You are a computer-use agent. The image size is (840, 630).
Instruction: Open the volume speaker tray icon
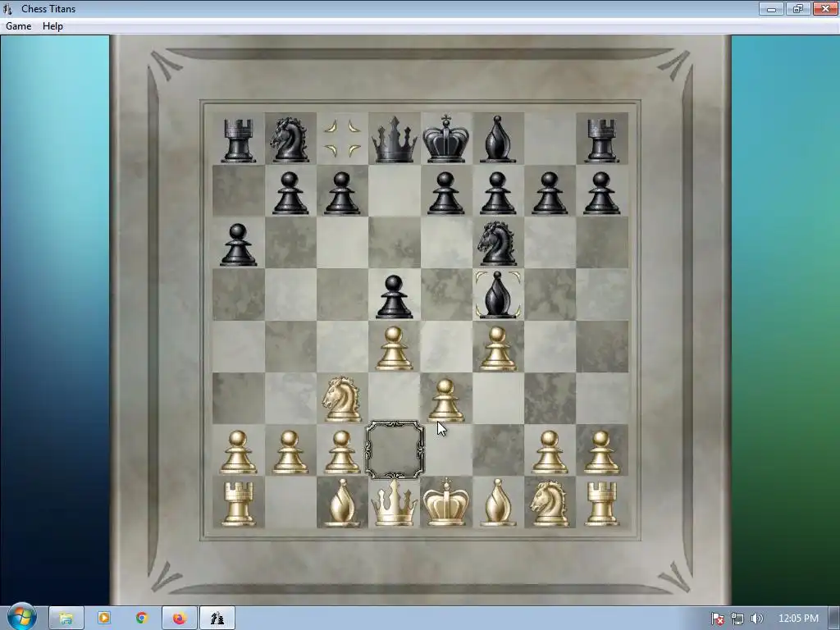click(756, 619)
